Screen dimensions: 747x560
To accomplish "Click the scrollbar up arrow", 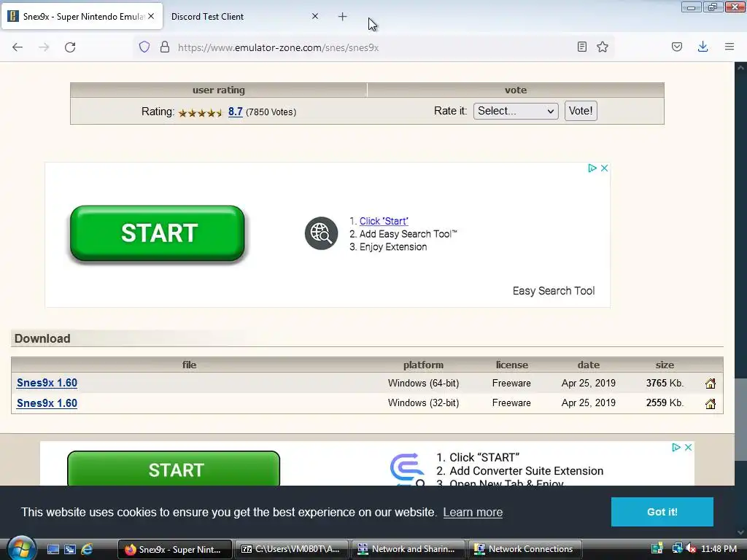I will click(741, 68).
